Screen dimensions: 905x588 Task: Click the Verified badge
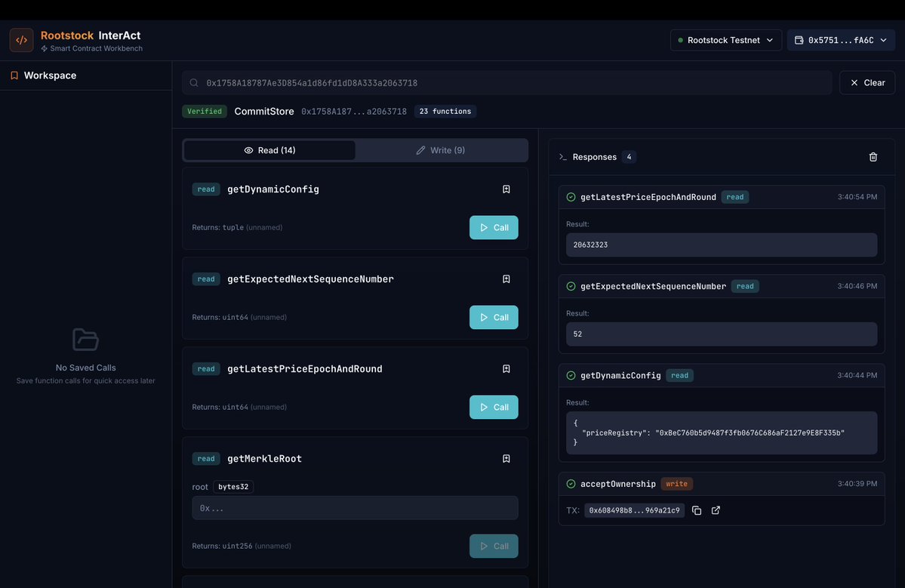(x=205, y=112)
